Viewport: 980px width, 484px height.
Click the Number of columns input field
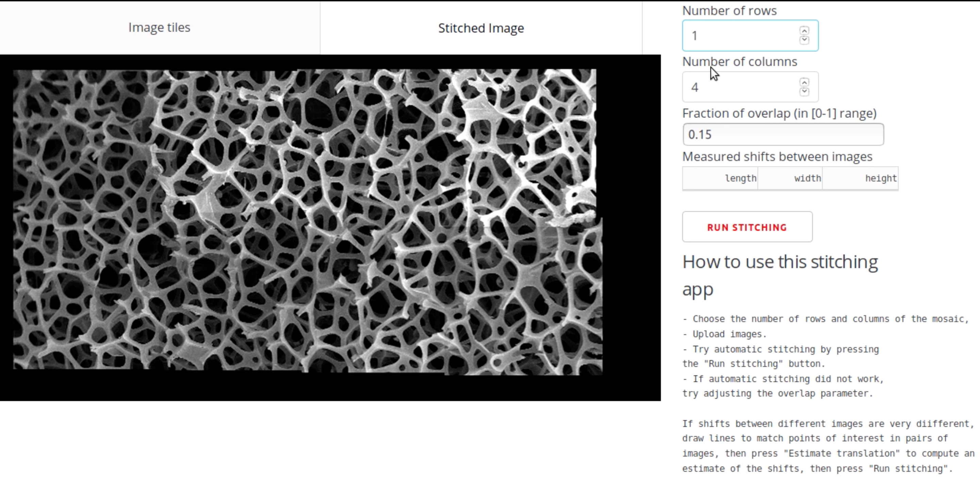pyautogui.click(x=750, y=87)
